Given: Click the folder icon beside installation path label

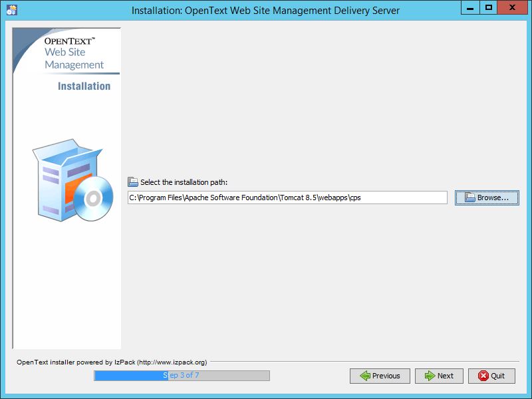Looking at the screenshot, I should coord(132,182).
